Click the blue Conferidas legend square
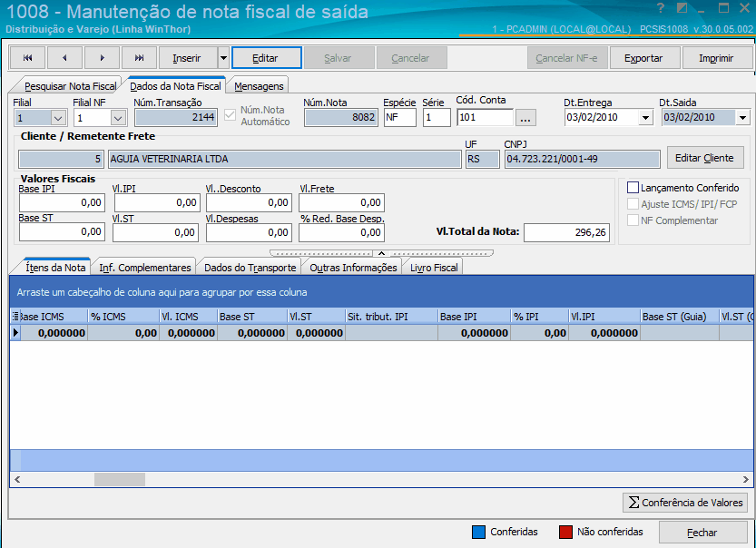The image size is (756, 548). pos(478,532)
